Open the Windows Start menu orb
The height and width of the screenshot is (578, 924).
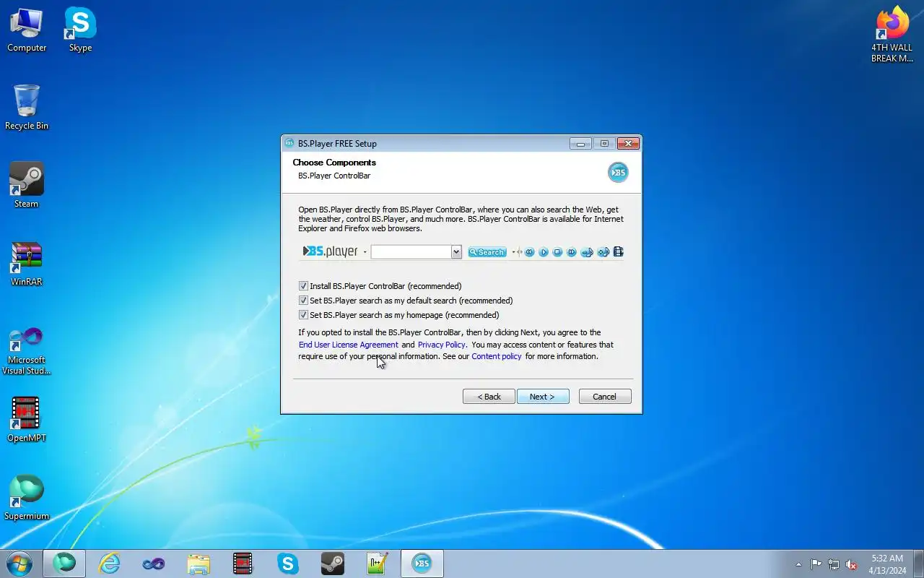click(x=19, y=564)
